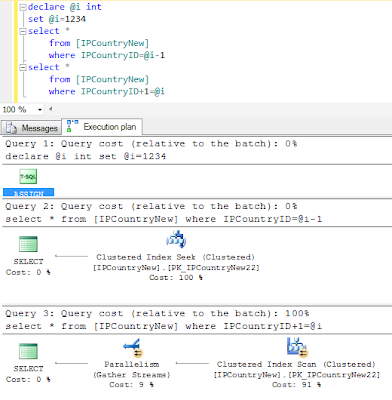Click 'where IPCountryID=@i-1' line in editor
392x400 pixels.
coord(107,55)
